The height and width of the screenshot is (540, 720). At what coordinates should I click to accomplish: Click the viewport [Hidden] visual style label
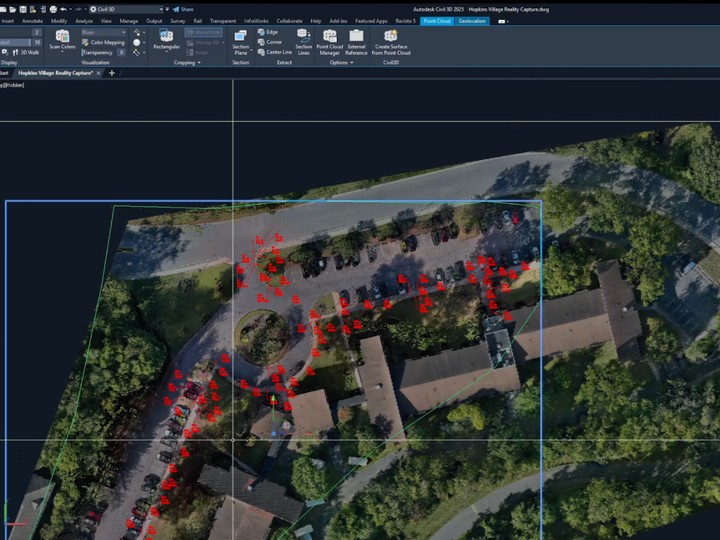[15, 85]
